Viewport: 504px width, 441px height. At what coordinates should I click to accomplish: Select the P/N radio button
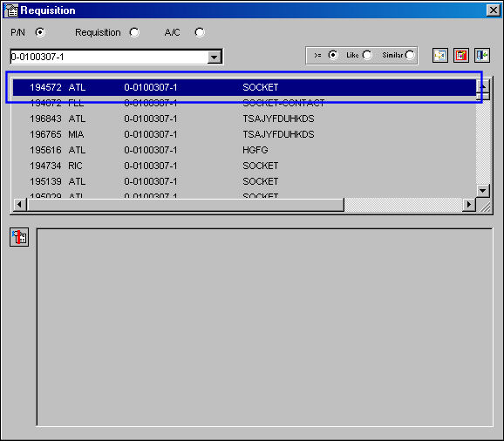(40, 32)
